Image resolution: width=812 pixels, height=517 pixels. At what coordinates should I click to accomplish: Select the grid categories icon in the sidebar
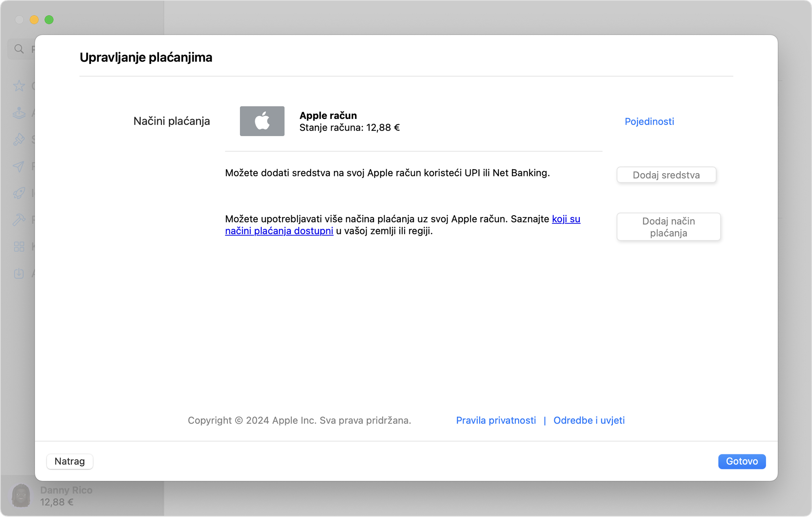pyautogui.click(x=19, y=247)
